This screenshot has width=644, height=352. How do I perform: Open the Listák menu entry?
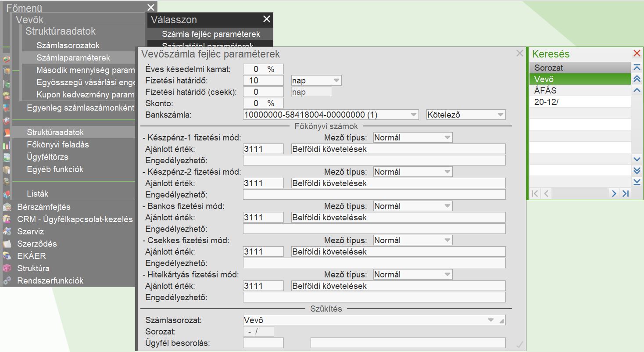(x=37, y=194)
